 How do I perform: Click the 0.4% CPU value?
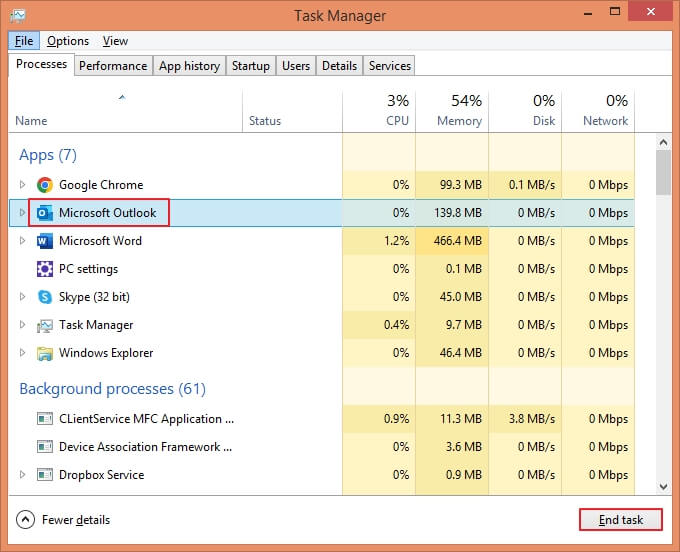coord(396,325)
